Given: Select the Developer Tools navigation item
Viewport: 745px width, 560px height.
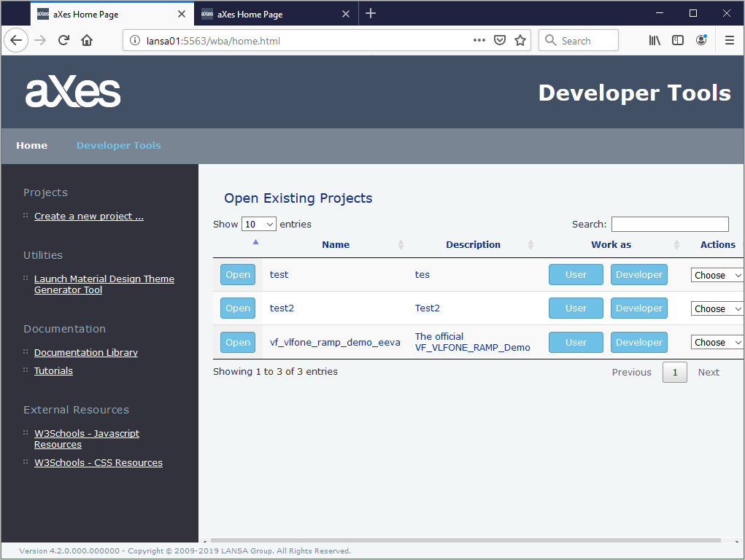Looking at the screenshot, I should pyautogui.click(x=119, y=145).
